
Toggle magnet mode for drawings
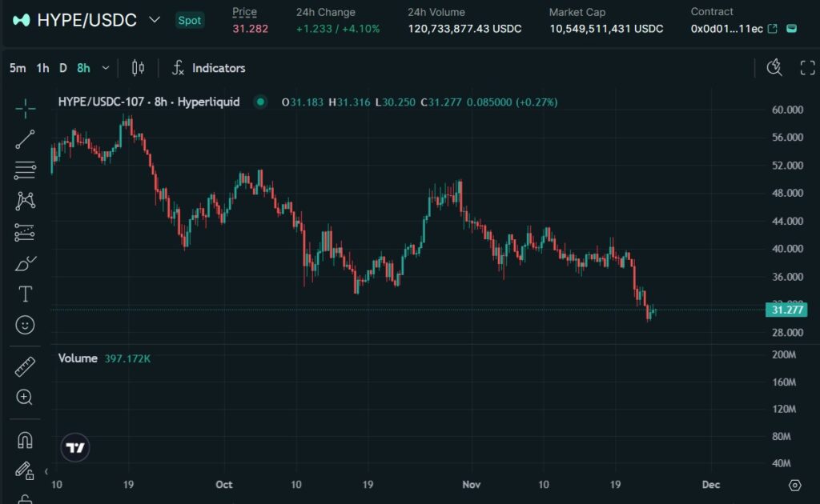25,439
